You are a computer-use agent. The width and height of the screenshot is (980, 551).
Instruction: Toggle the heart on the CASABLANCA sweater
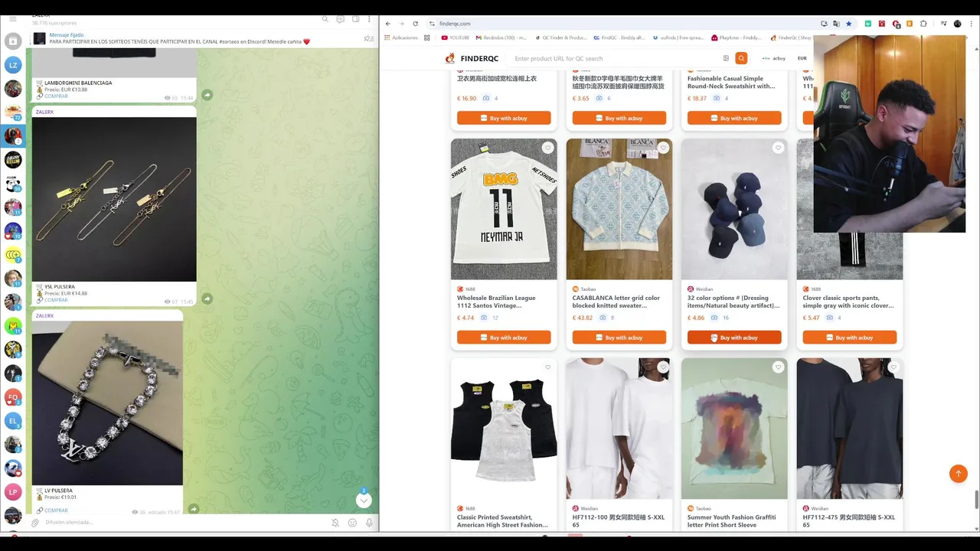point(663,148)
